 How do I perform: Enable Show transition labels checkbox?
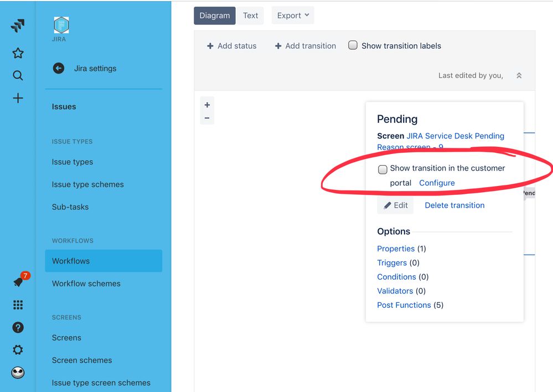pyautogui.click(x=353, y=45)
